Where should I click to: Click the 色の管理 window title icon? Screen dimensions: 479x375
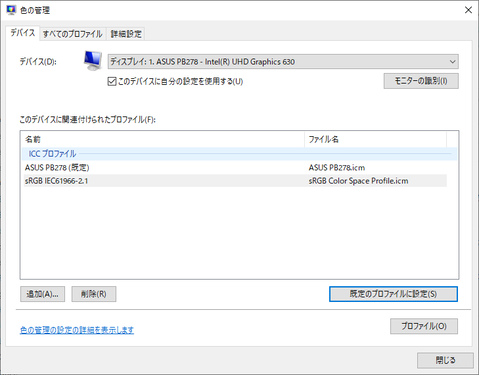pos(11,10)
